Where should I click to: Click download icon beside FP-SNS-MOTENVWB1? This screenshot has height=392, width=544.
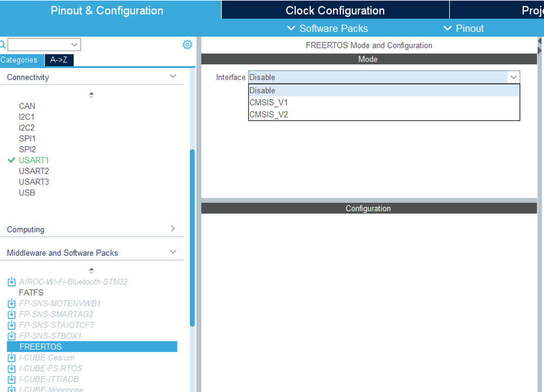point(11,303)
